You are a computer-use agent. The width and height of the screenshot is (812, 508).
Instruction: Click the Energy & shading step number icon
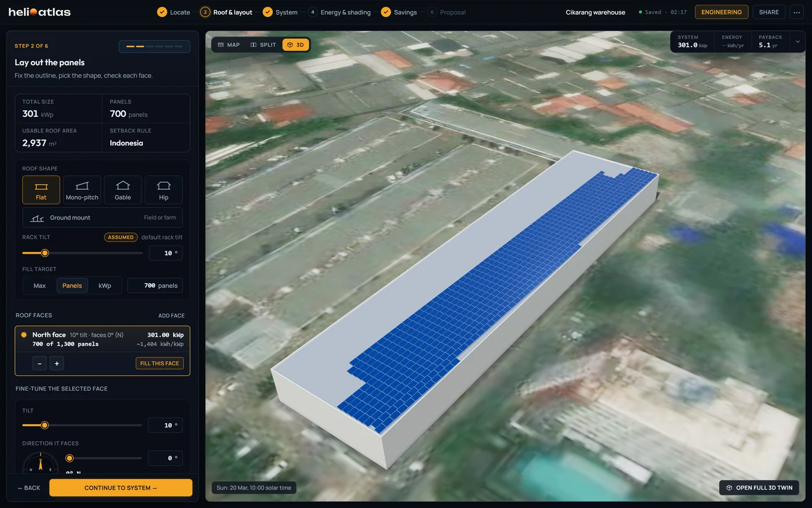click(x=313, y=12)
